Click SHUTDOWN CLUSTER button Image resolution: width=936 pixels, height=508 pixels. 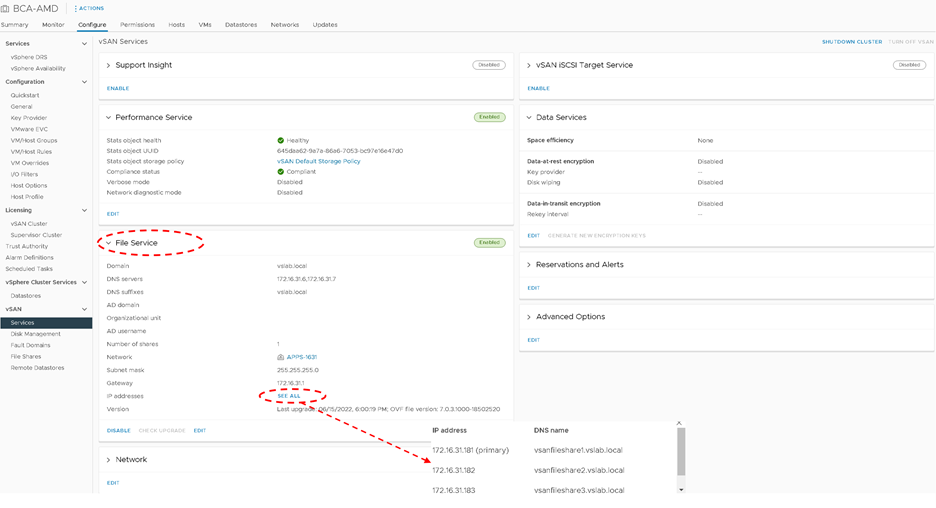tap(851, 42)
